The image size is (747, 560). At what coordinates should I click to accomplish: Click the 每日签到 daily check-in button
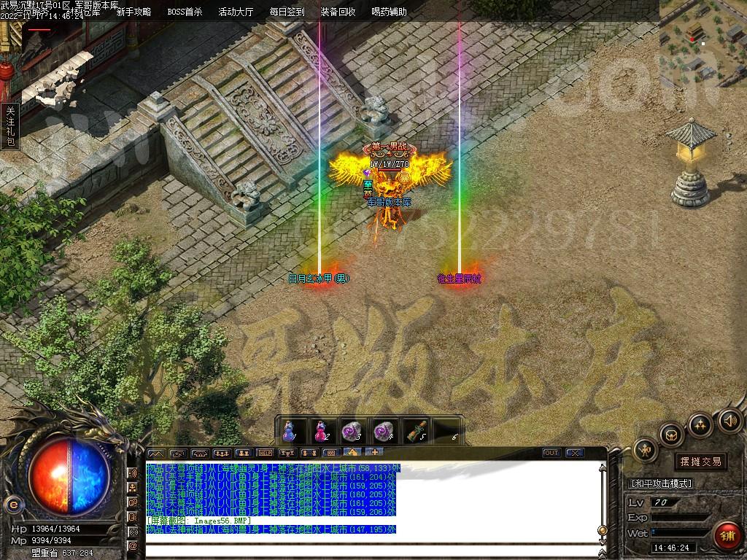click(287, 12)
